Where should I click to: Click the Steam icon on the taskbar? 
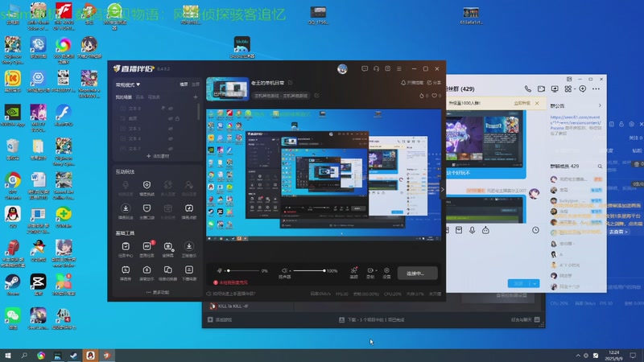coord(73,356)
